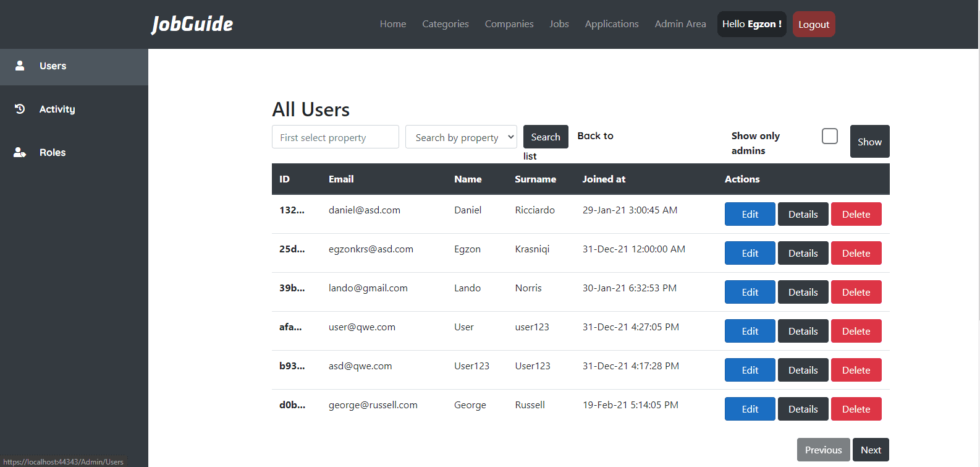
Task: Click the Search button
Action: (x=545, y=137)
